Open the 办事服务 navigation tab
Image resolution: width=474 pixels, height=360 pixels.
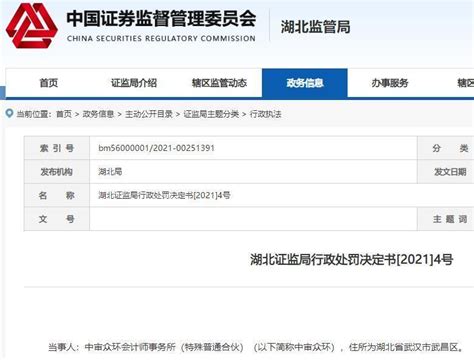tap(390, 83)
